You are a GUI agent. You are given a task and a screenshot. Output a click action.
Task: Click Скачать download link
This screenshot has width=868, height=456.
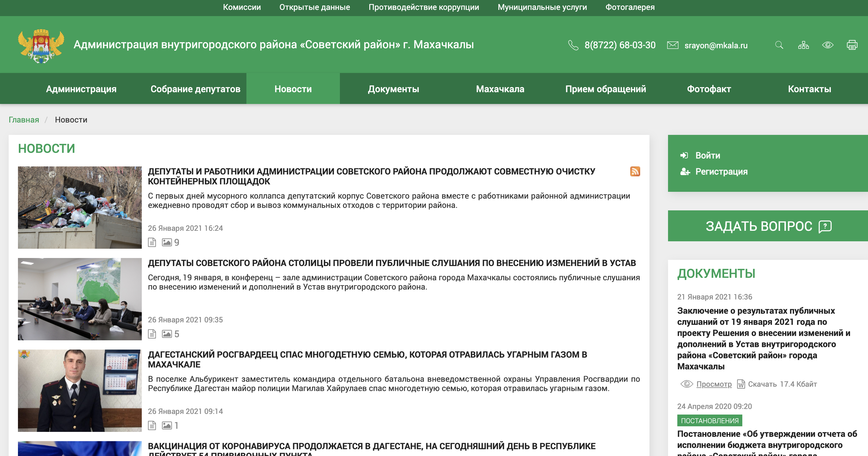762,384
